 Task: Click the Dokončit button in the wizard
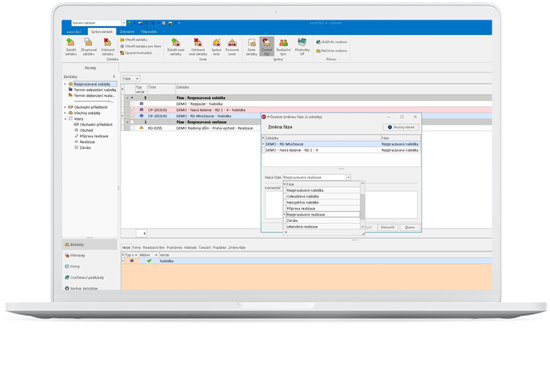[388, 227]
